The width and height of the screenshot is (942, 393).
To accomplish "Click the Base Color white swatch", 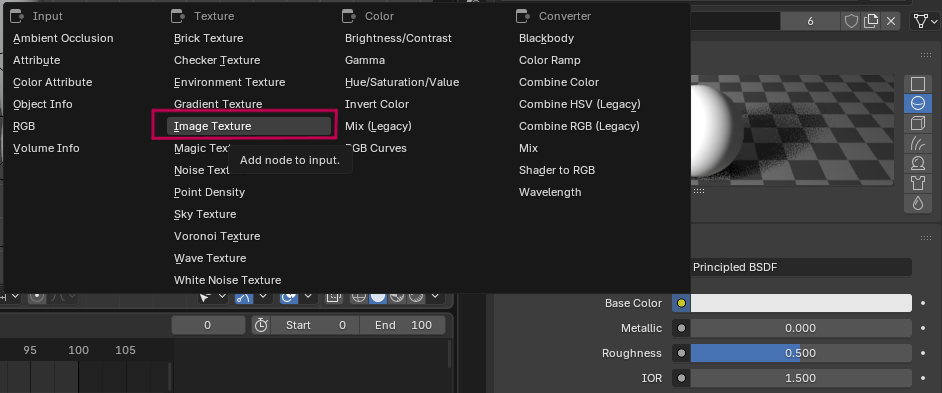I will [801, 303].
